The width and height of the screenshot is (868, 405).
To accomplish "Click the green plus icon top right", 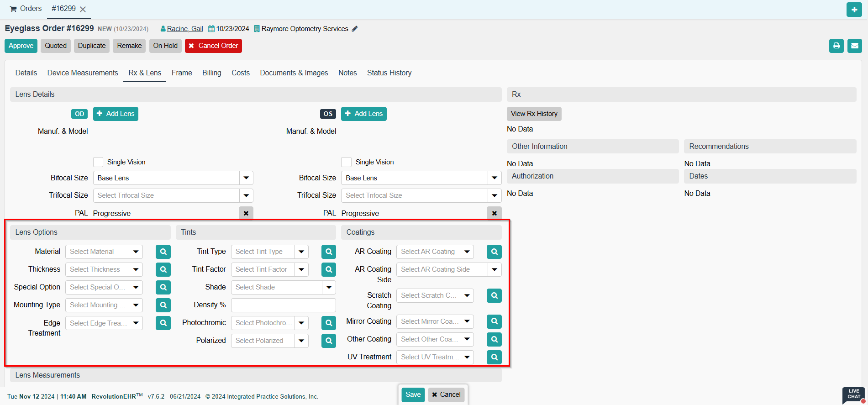I will coord(854,10).
